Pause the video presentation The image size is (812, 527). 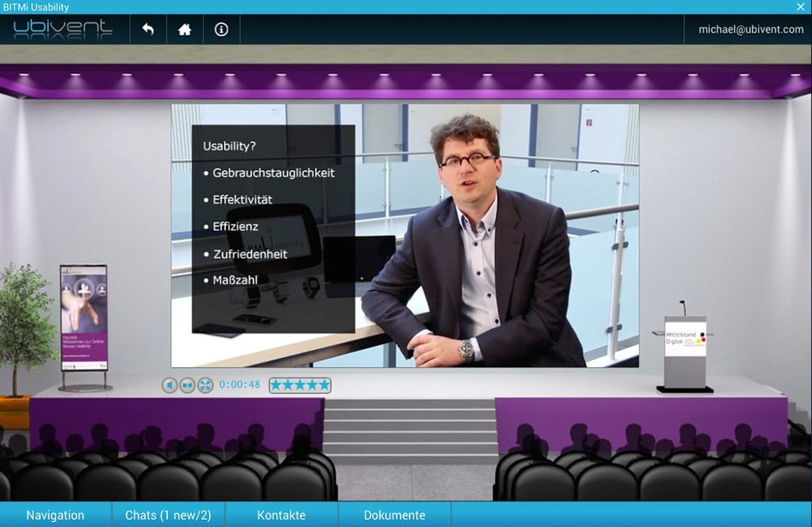pos(187,385)
